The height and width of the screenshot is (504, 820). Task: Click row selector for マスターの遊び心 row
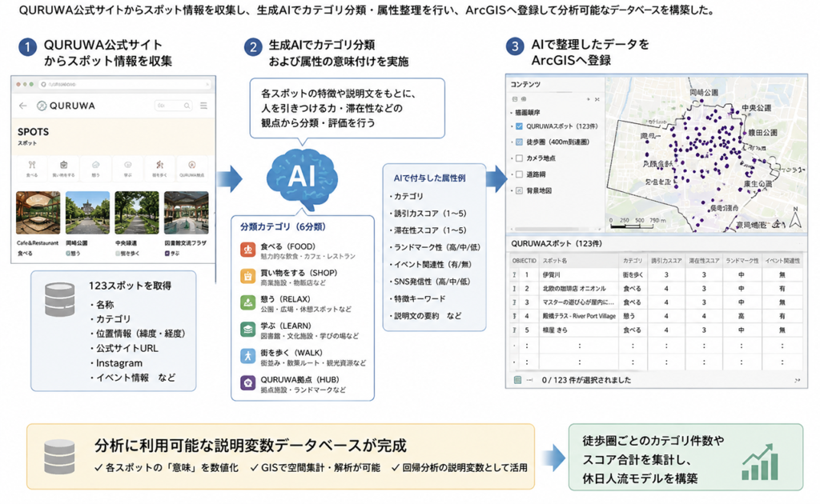[515, 302]
